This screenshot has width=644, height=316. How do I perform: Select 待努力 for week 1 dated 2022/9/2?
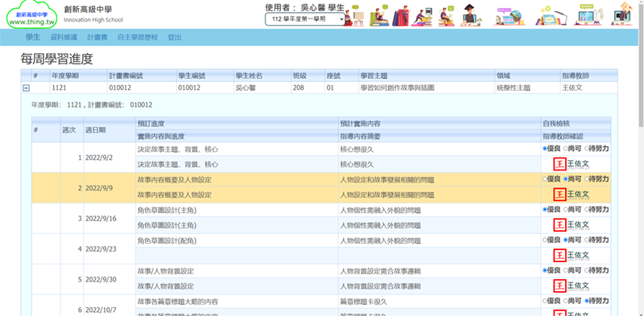coord(587,149)
